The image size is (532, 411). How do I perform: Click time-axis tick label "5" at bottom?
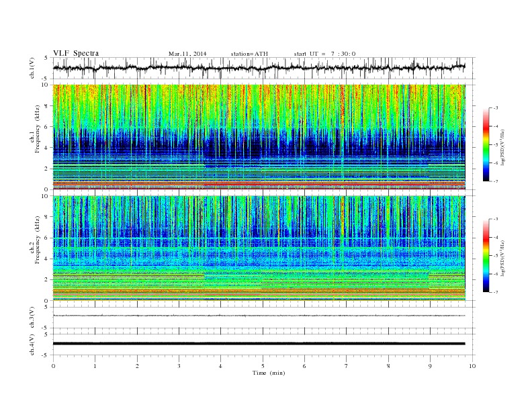tap(263, 366)
